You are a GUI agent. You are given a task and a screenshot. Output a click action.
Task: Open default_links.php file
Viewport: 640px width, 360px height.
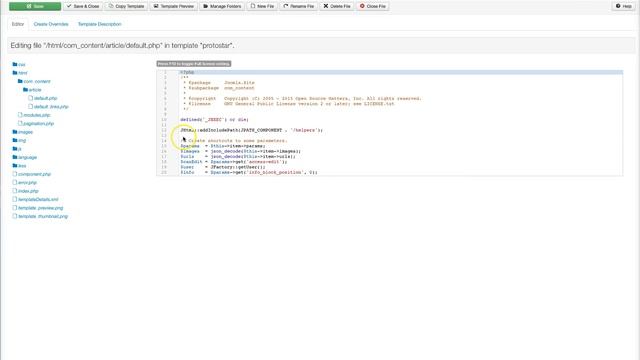pyautogui.click(x=49, y=107)
